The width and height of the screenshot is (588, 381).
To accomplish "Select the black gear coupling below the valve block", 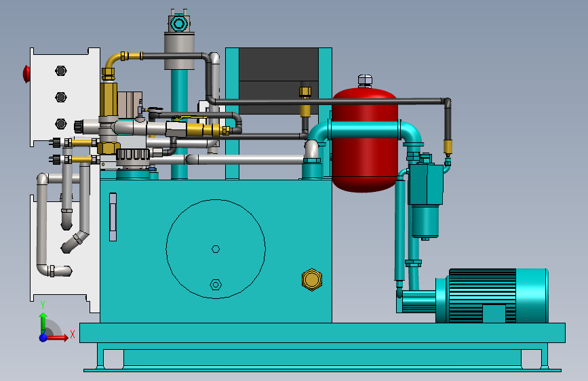I will [133, 155].
